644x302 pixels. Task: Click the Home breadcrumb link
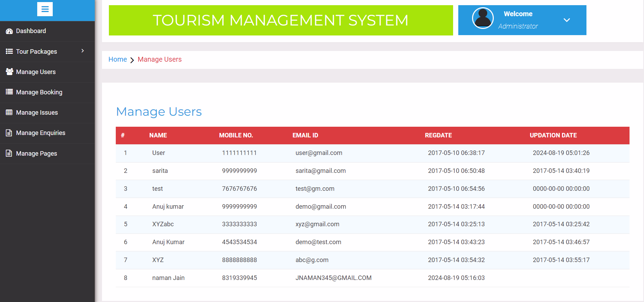[117, 59]
